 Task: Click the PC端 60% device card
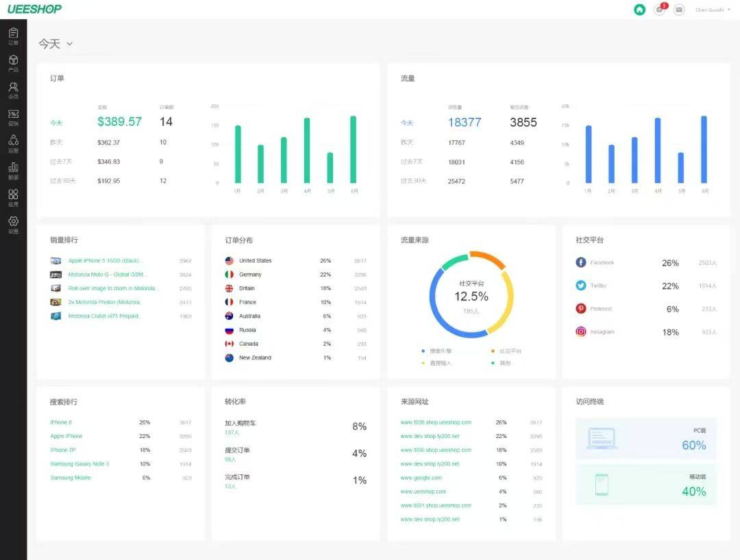[x=645, y=438]
